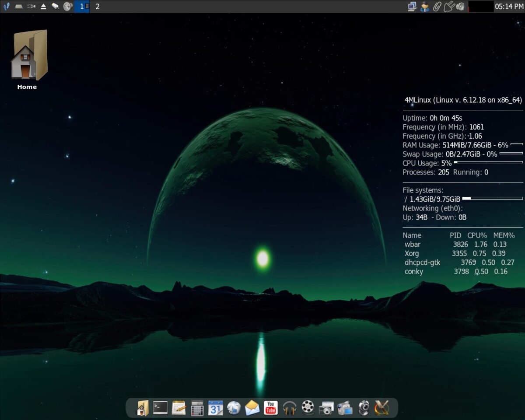
Task: Launch the webcam application from the dock
Action: tap(364, 408)
